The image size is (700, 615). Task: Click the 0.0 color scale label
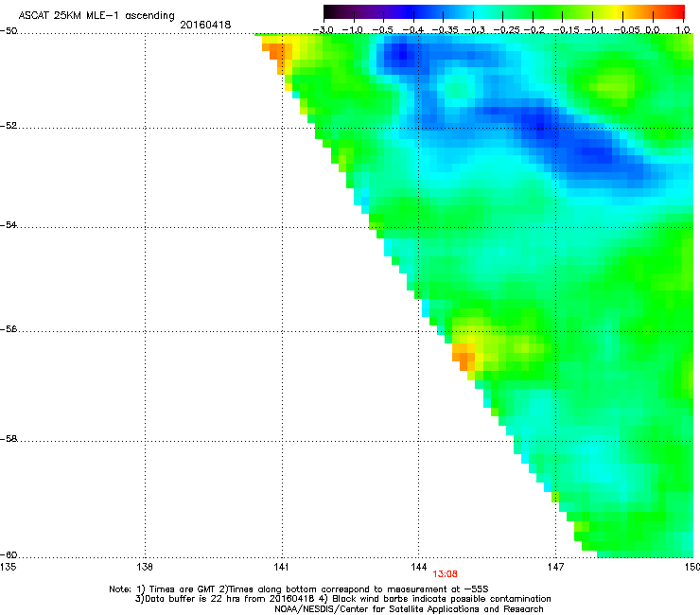(653, 30)
